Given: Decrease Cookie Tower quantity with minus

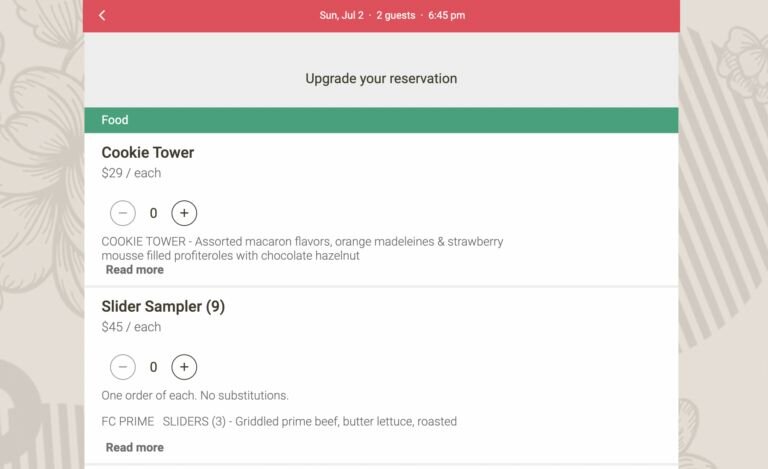Looking at the screenshot, I should coord(122,213).
